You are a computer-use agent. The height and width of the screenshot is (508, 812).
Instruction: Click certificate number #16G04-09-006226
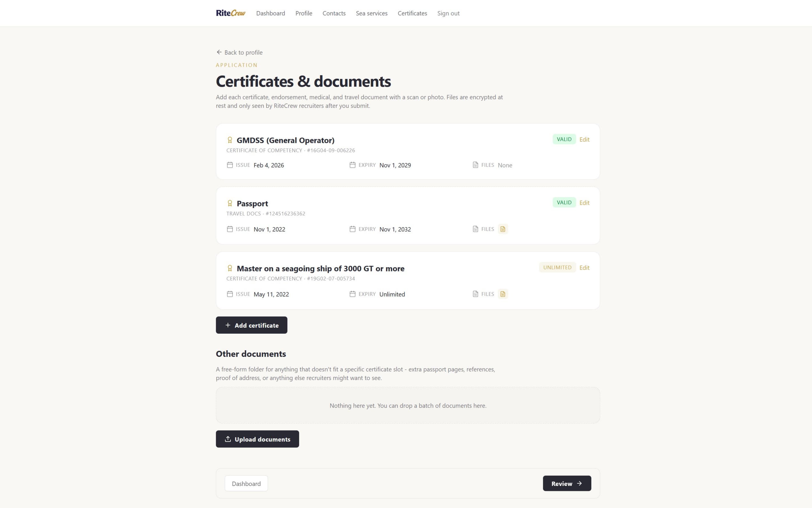pyautogui.click(x=331, y=150)
